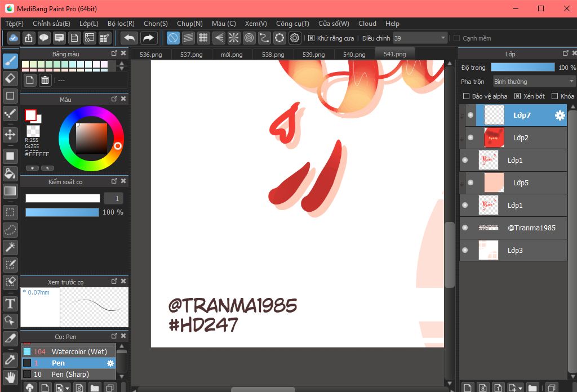Image resolution: width=577 pixels, height=392 pixels.
Task: Switch to the 536.png tab
Action: tap(151, 55)
